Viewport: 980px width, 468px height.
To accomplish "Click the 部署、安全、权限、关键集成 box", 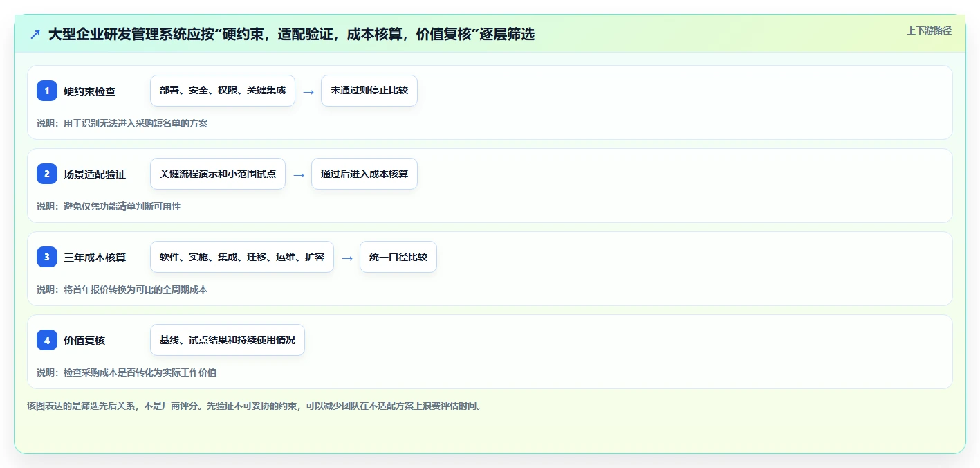I will [223, 91].
